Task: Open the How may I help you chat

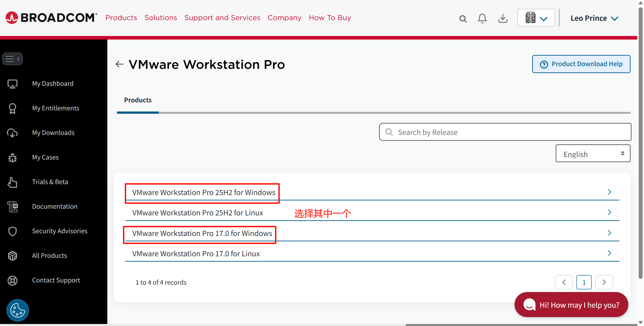Action: click(571, 305)
